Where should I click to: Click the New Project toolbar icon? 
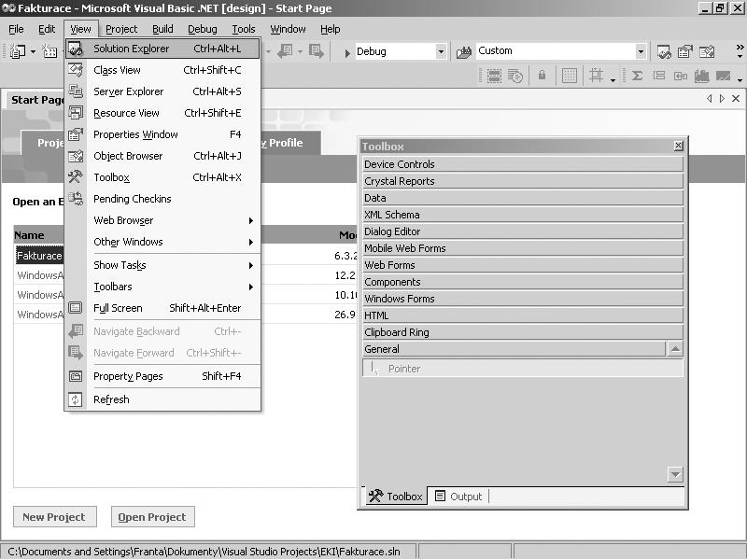click(18, 51)
